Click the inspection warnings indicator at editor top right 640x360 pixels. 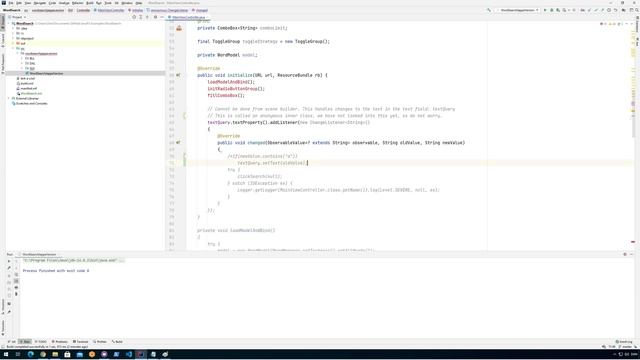pos(611,24)
